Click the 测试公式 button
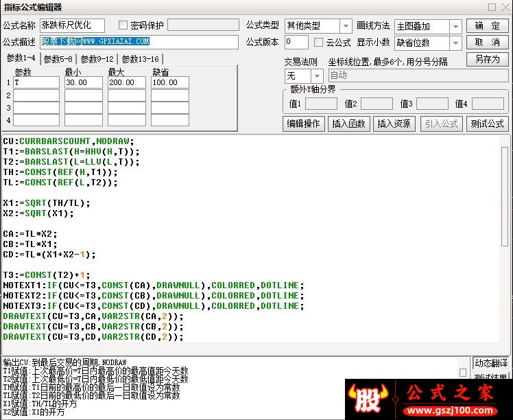This screenshot has width=513, height=420. tap(487, 124)
